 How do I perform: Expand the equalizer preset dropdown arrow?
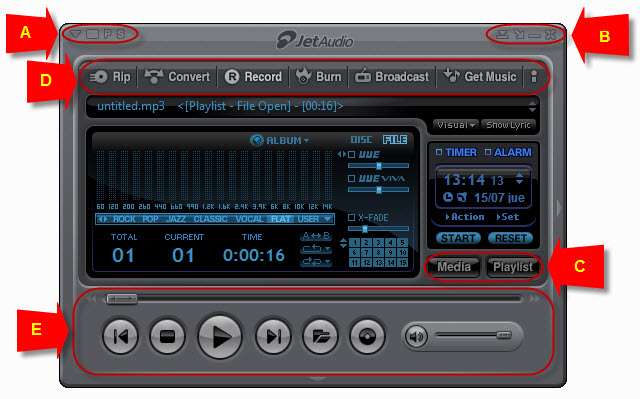point(327,219)
